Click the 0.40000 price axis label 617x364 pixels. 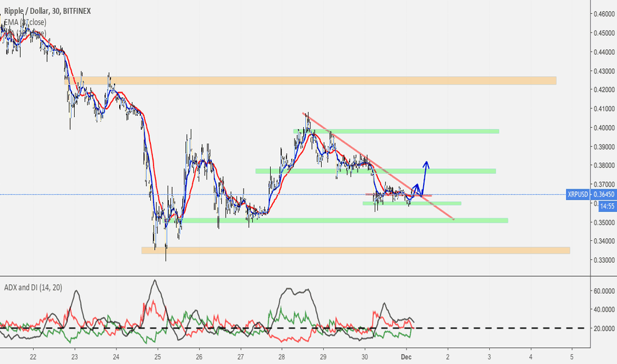point(604,128)
